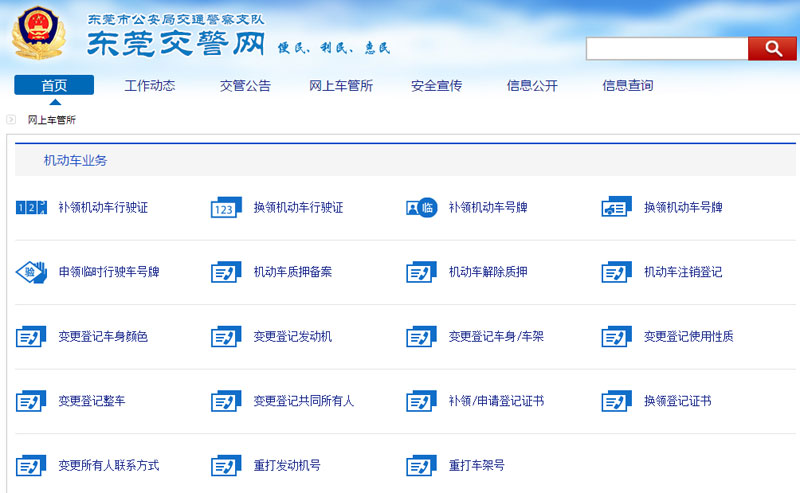Click the 补领机动车行驶证 icon
This screenshot has height=493, width=800.
[x=31, y=208]
